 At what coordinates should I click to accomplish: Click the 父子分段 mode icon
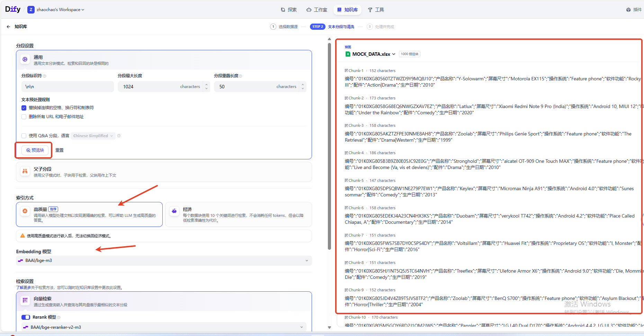click(25, 171)
